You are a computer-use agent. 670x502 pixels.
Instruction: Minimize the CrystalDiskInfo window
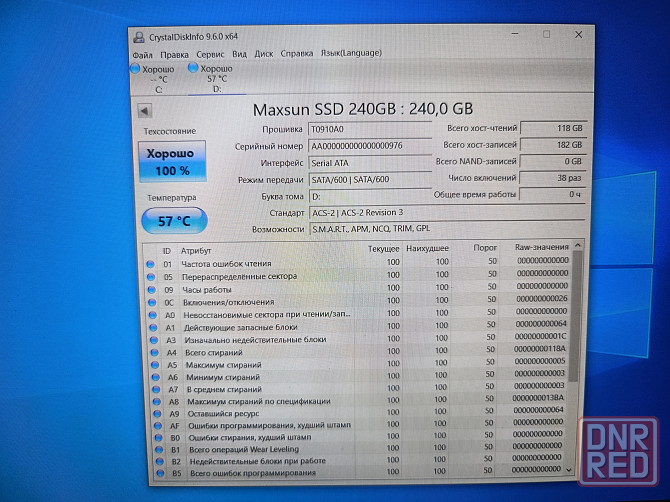pyautogui.click(x=515, y=34)
